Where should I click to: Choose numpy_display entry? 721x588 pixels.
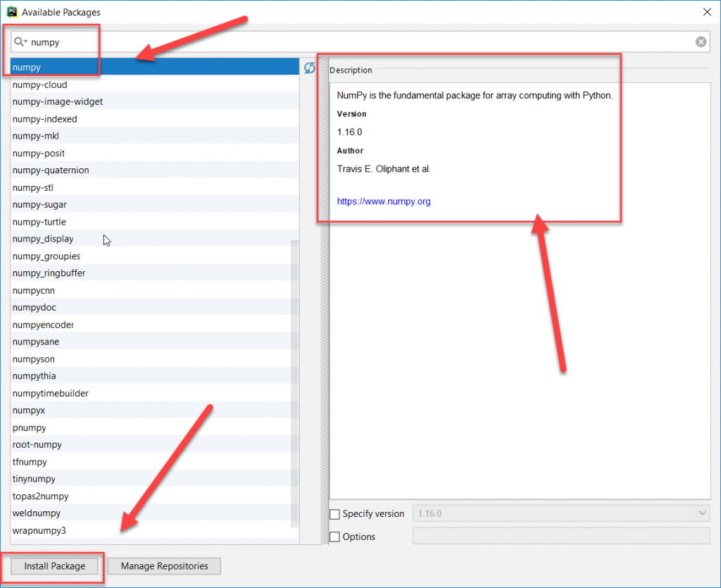coord(155,239)
